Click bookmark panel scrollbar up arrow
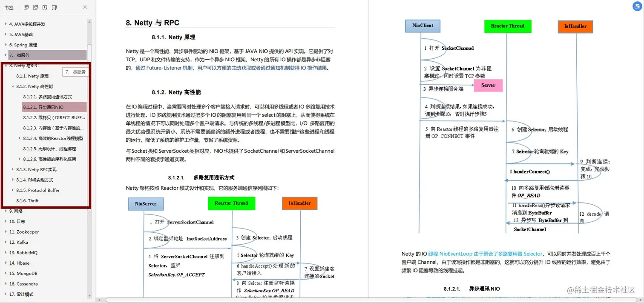This screenshot has width=644, height=303. [89, 21]
